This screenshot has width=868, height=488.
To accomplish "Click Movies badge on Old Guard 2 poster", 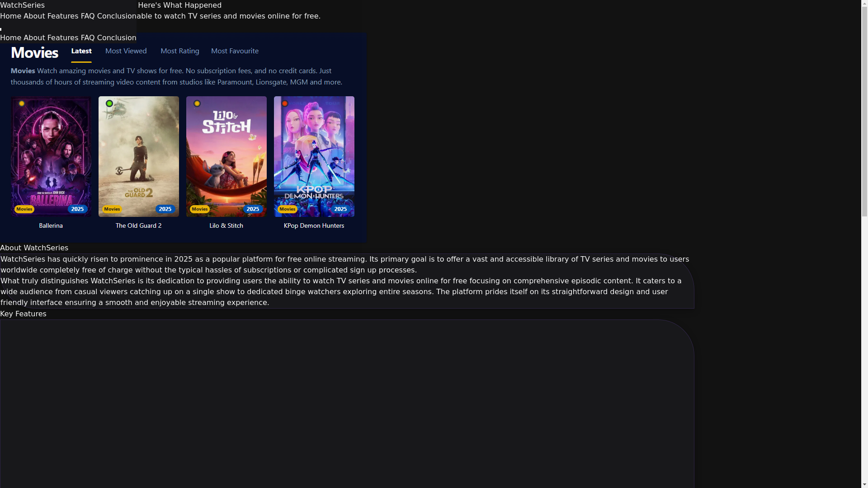I will click(x=112, y=209).
